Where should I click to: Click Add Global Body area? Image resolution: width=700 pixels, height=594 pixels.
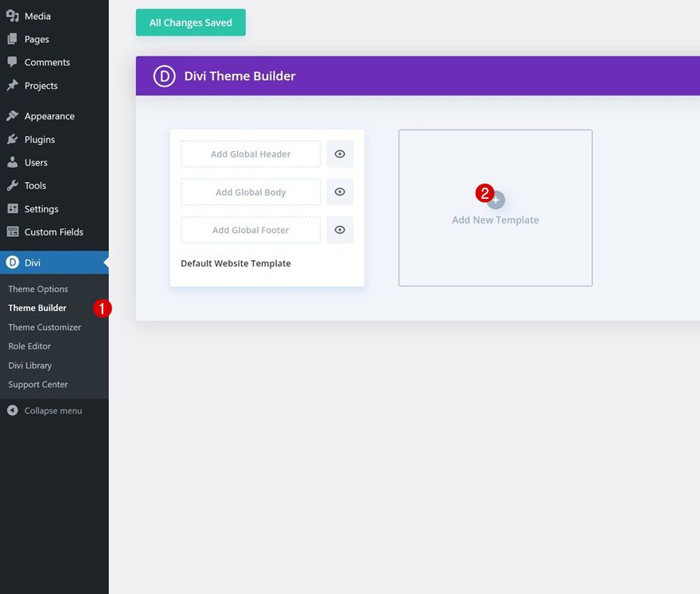coord(251,192)
